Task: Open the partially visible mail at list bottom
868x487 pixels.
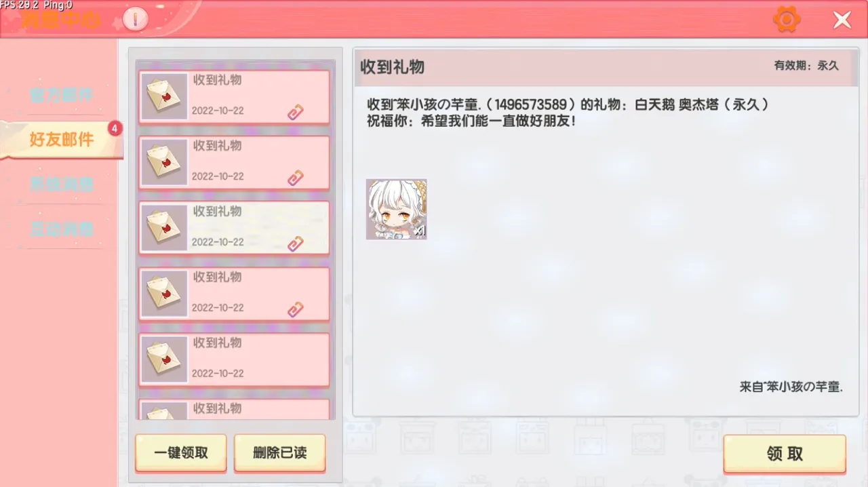Action: click(x=234, y=408)
